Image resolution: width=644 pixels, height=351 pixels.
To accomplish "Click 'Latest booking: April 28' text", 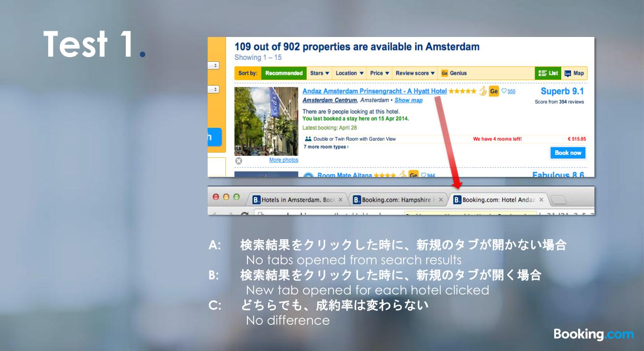I will [330, 128].
